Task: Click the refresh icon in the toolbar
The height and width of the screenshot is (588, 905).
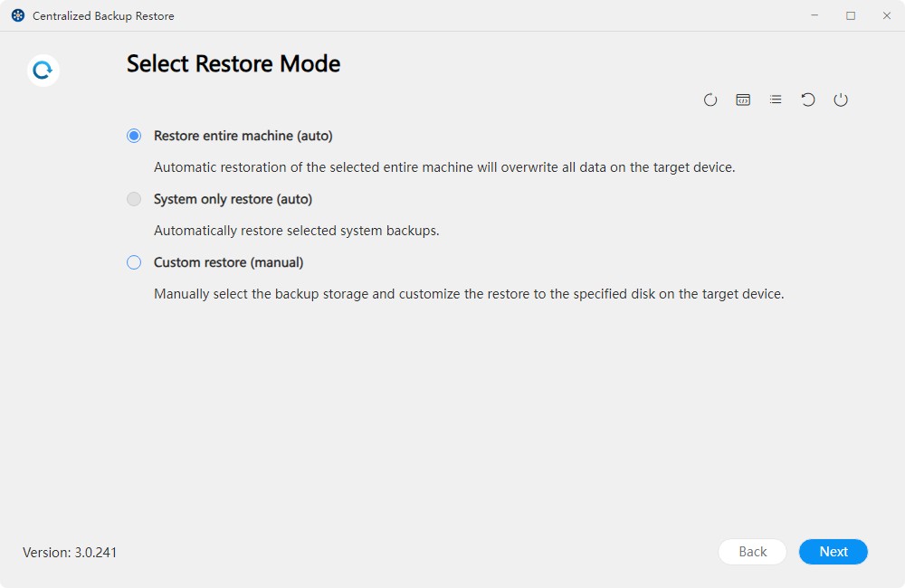Action: click(710, 100)
